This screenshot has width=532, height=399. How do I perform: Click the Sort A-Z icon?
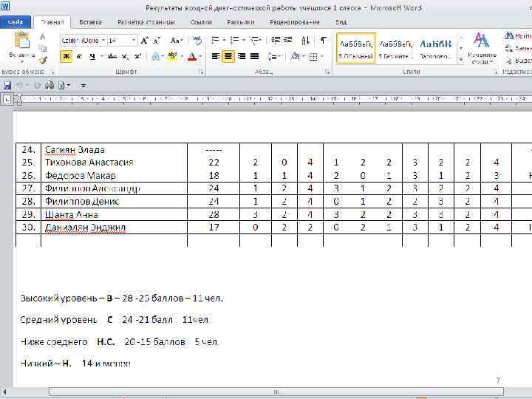305,41
